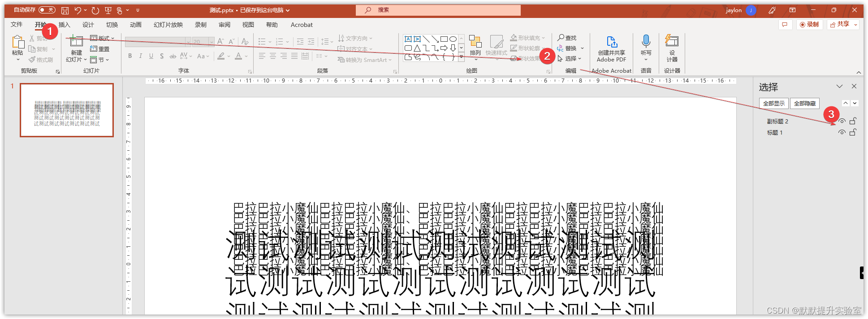Expand the shapes gallery more arrow
Screen dimensions: 868x319
(x=462, y=57)
